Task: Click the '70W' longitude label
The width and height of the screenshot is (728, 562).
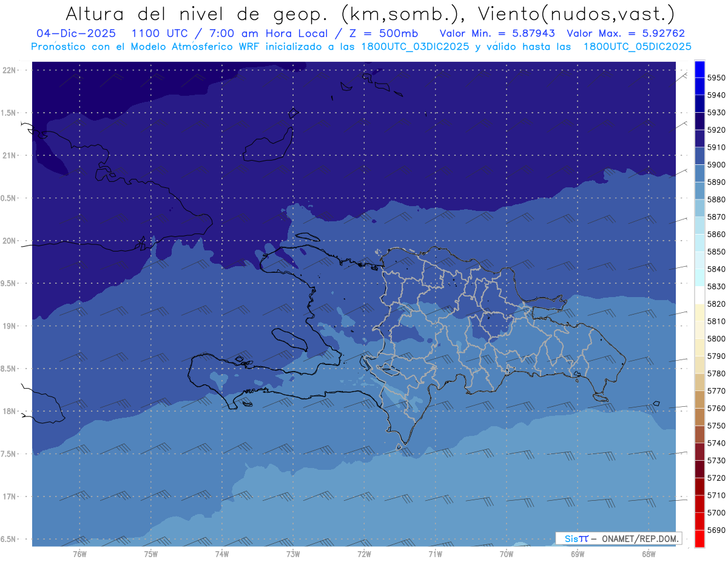Action: pos(506,554)
